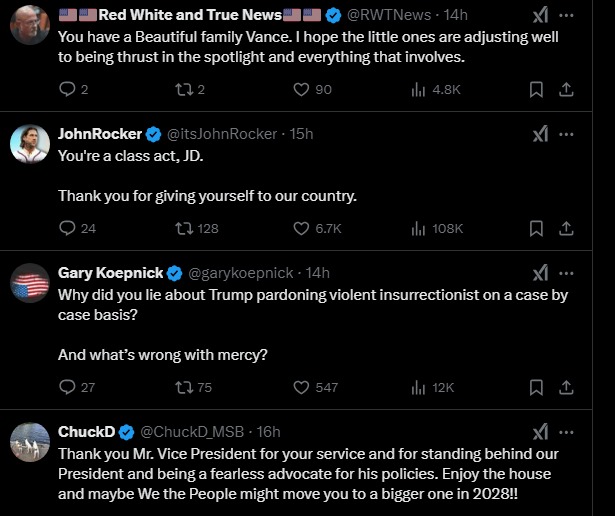615x516 pixels.
Task: Click JohnRocker's profile picture
Action: point(30,146)
